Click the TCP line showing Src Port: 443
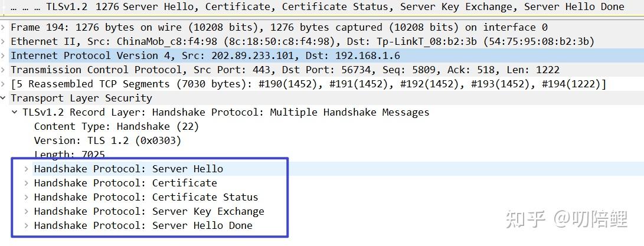This screenshot has height=246, width=644. (285, 70)
